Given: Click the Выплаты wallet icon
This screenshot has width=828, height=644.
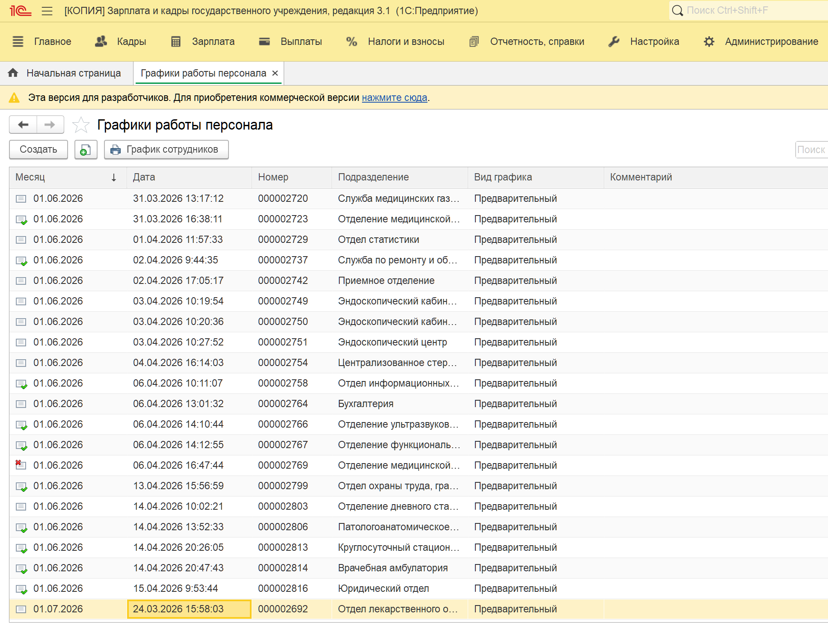Looking at the screenshot, I should point(264,41).
